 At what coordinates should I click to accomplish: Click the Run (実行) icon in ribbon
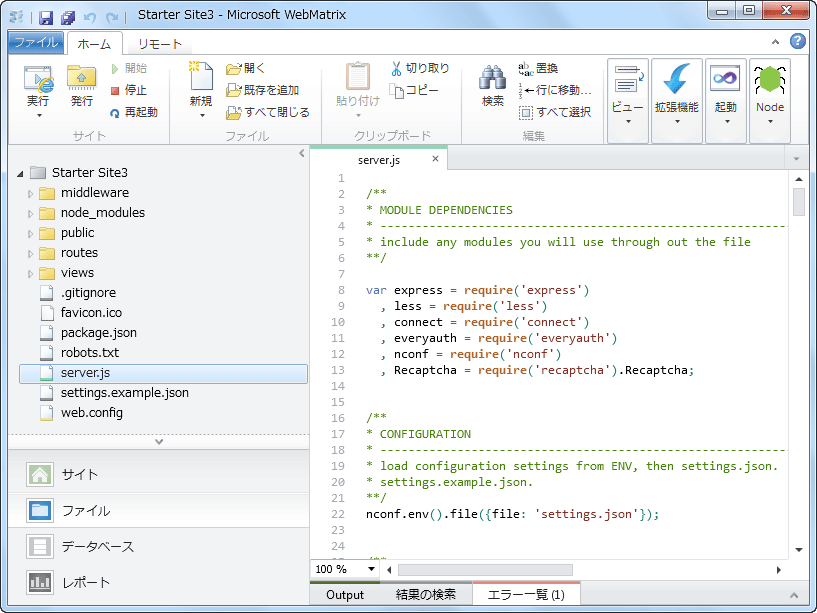pyautogui.click(x=38, y=80)
